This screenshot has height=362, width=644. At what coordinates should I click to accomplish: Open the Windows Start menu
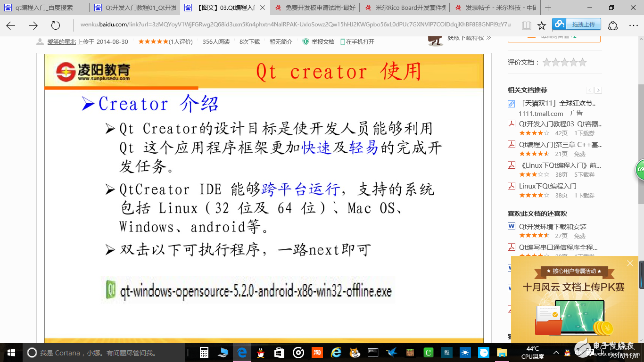[x=11, y=353]
